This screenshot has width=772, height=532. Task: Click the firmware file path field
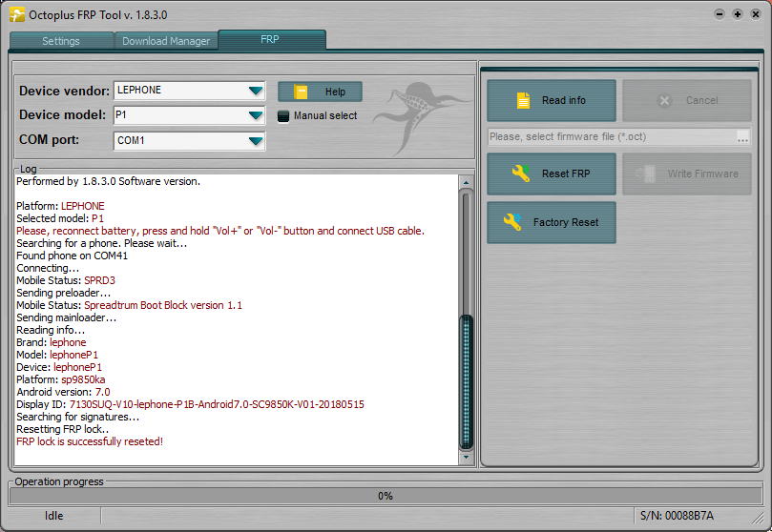(611, 137)
